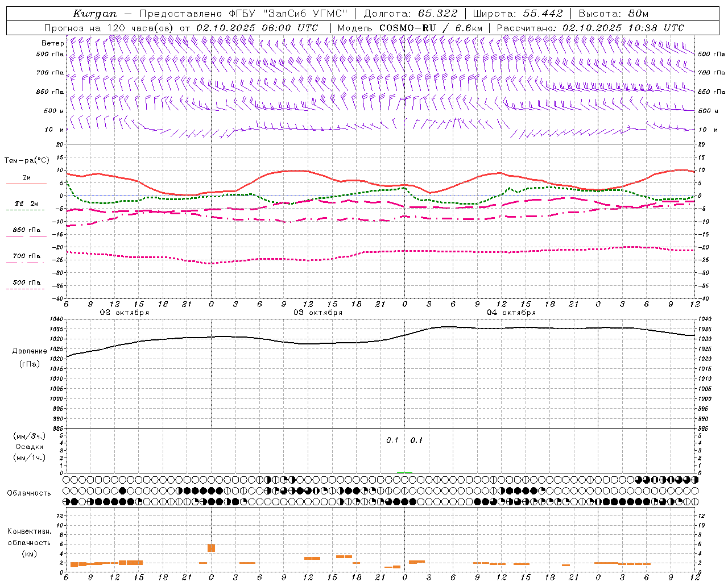Click the "Конвективн." convective cloud label
This screenshot has width=728, height=582.
pos(29,531)
